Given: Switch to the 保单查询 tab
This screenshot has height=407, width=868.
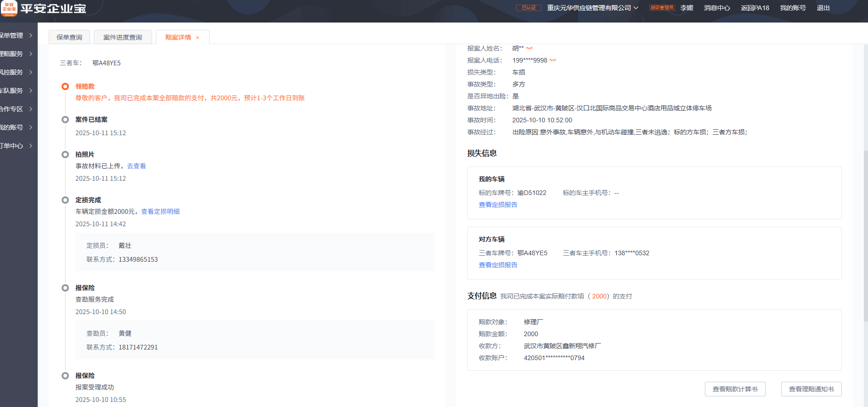Looking at the screenshot, I should click(69, 37).
